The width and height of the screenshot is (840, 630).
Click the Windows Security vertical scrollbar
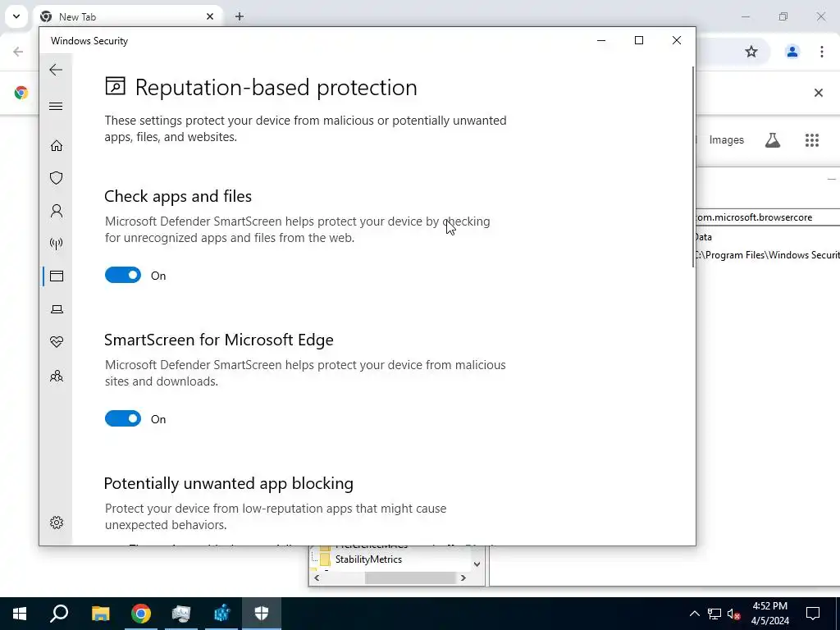click(x=693, y=166)
